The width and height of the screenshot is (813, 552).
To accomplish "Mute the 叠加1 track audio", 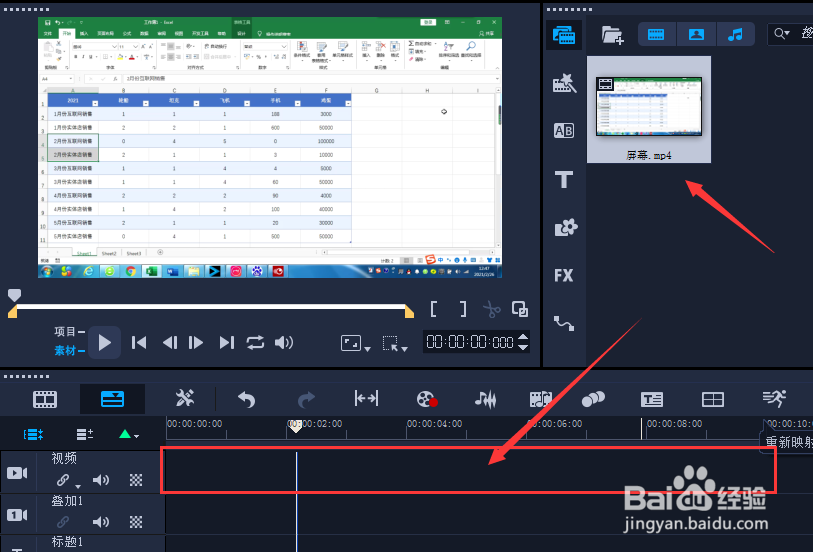I will (x=101, y=521).
